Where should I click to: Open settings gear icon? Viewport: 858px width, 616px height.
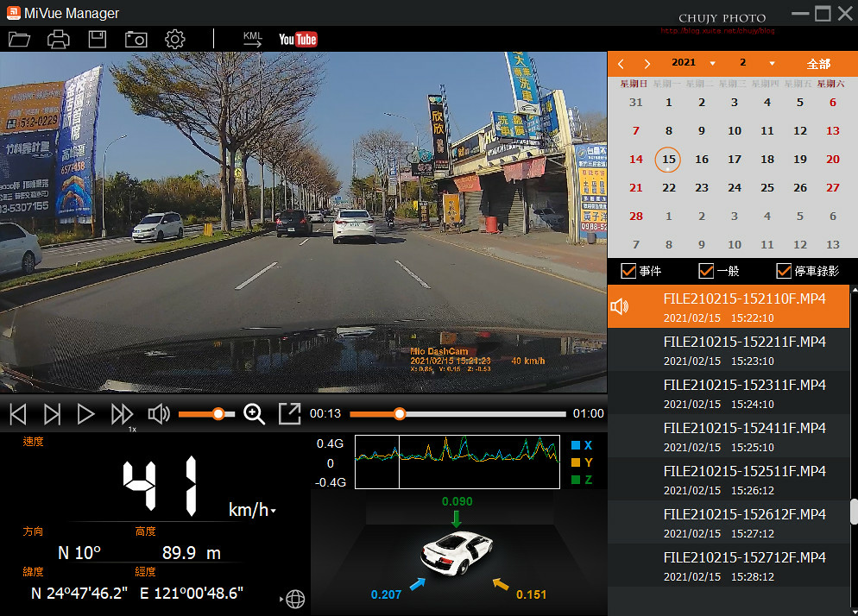(175, 40)
